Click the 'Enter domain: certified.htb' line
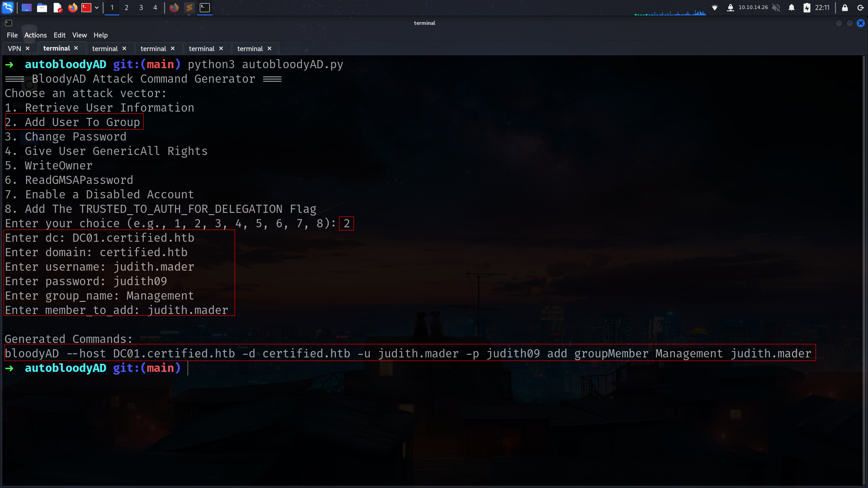Viewport: 868px width, 488px height. (96, 253)
